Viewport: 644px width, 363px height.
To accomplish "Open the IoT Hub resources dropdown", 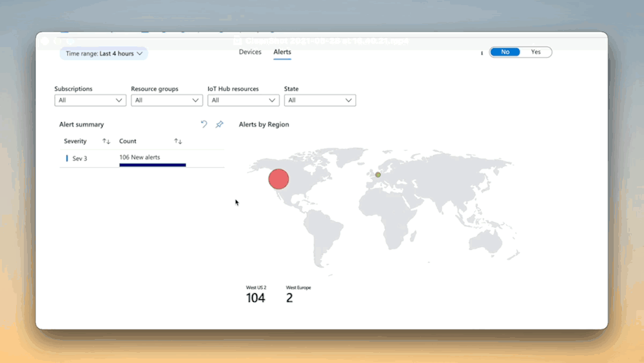I will (243, 100).
